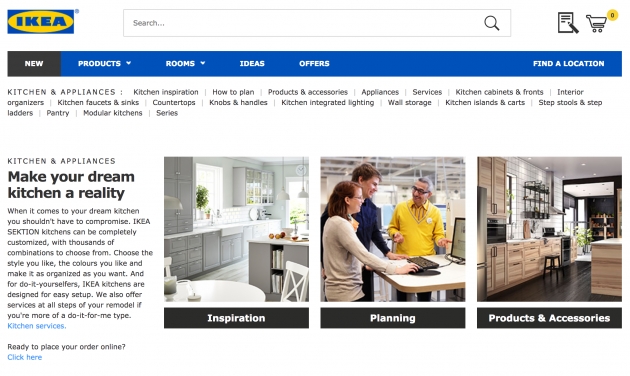
Task: Click the Planning button
Action: [393, 318]
